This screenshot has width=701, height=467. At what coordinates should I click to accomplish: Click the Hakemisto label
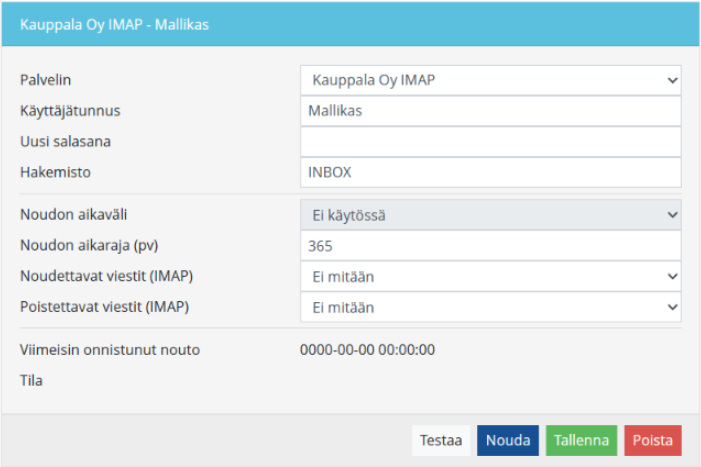pos(55,172)
